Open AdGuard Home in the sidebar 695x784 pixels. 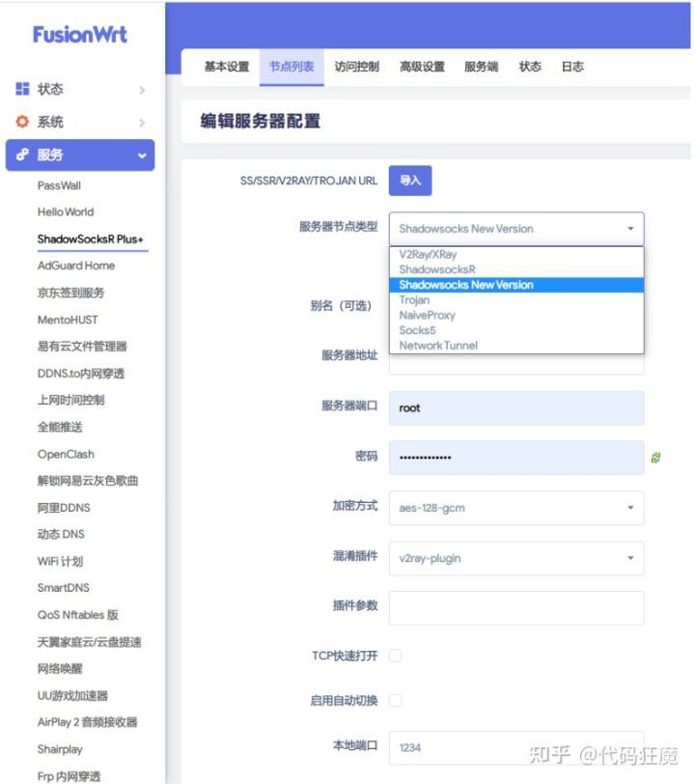76,266
